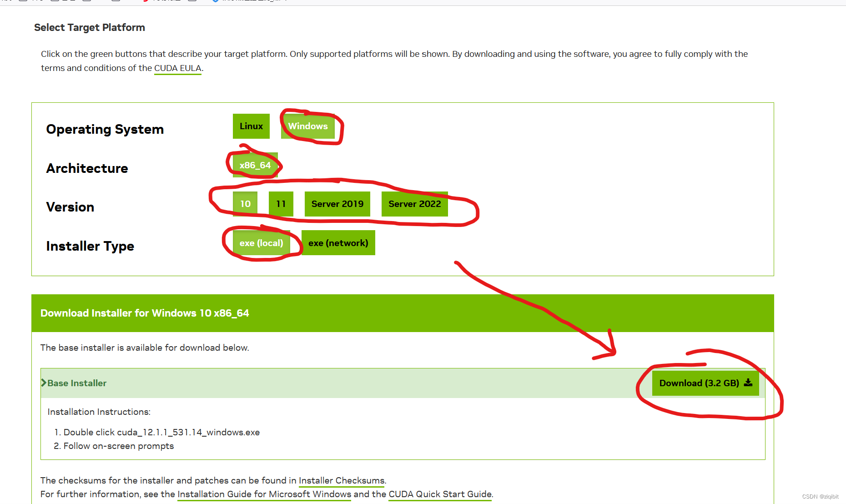Choose the Windows operating system button

click(308, 126)
